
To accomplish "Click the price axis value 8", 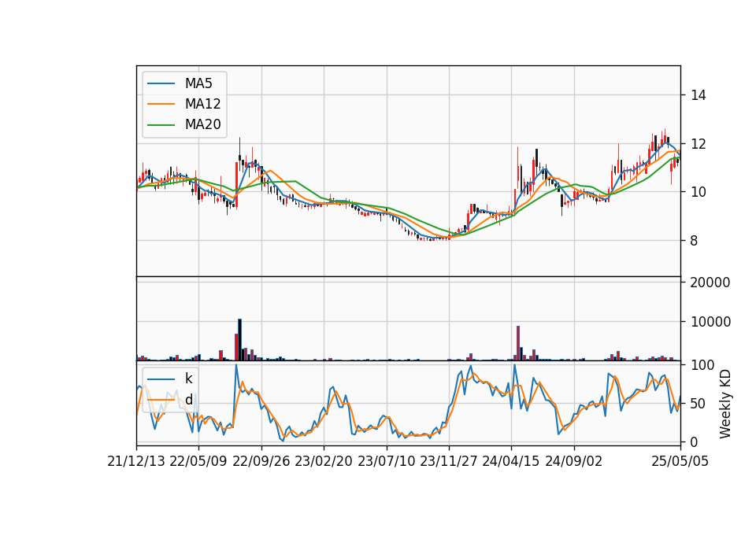I will (694, 241).
